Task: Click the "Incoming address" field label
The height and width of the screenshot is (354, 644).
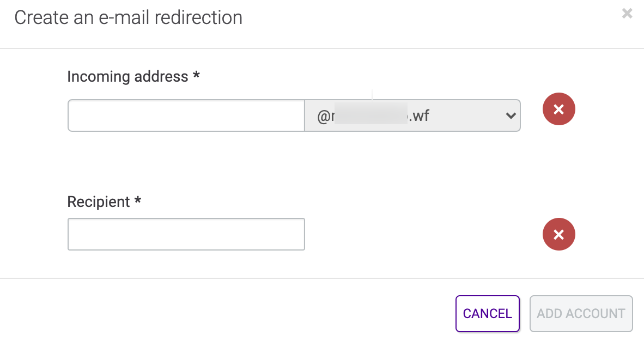Action: tap(127, 77)
